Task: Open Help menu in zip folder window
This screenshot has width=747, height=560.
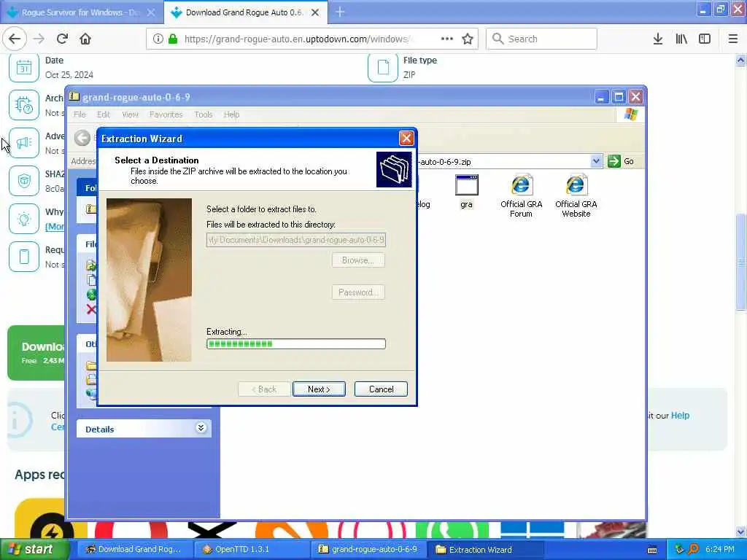Action: (231, 114)
